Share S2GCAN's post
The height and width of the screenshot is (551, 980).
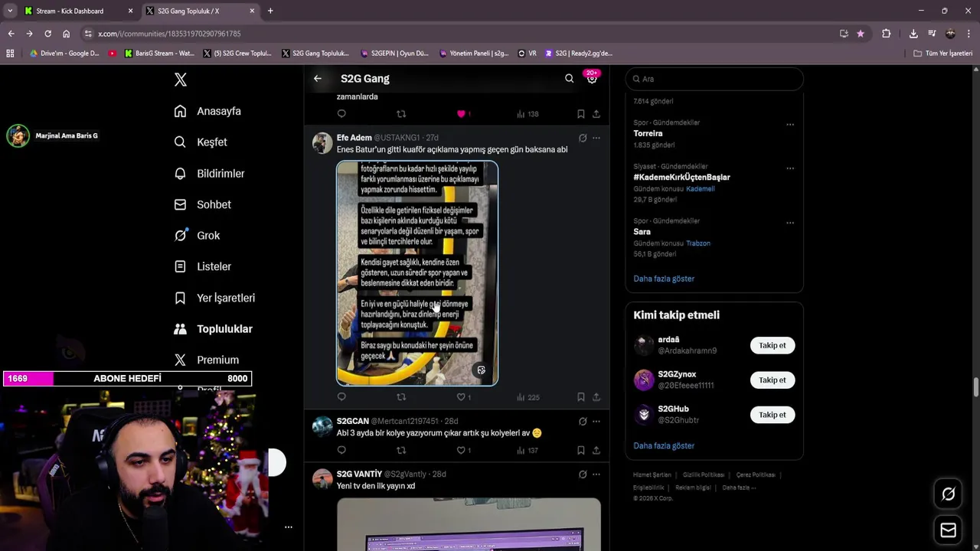point(596,451)
